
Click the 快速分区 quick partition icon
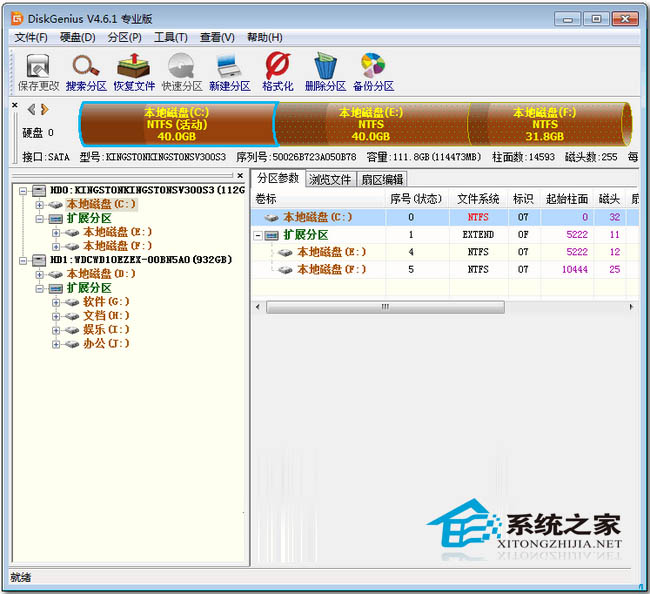(x=182, y=73)
